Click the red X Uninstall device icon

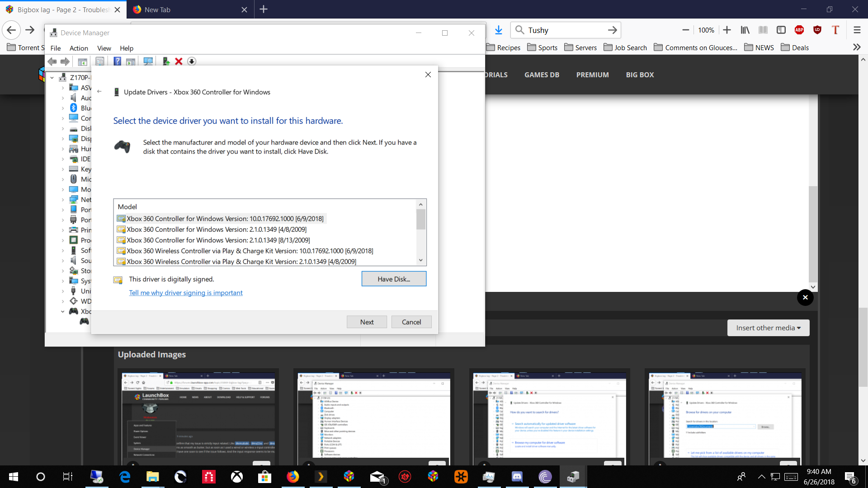click(x=179, y=61)
